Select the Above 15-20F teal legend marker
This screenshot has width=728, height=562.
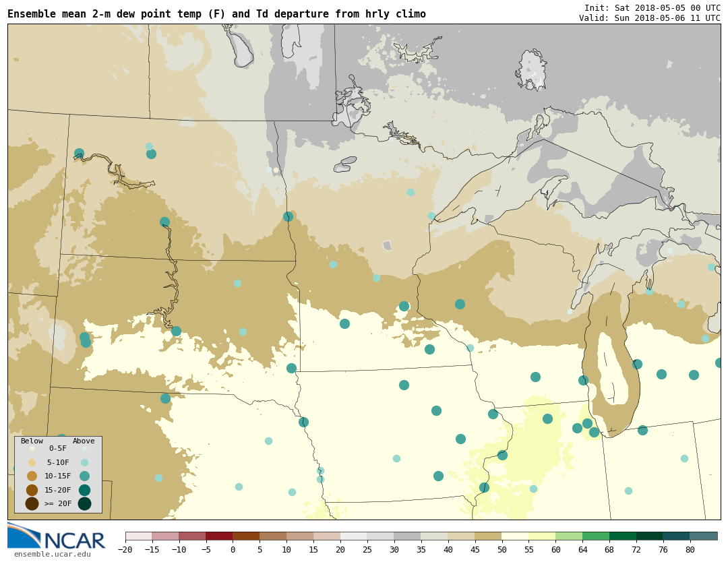(84, 490)
